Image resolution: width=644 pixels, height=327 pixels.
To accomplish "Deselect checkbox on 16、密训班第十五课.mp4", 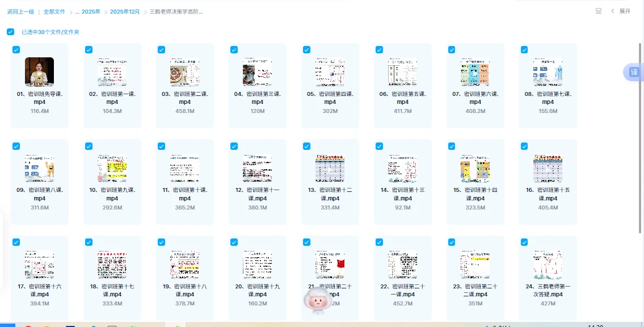I will [524, 146].
